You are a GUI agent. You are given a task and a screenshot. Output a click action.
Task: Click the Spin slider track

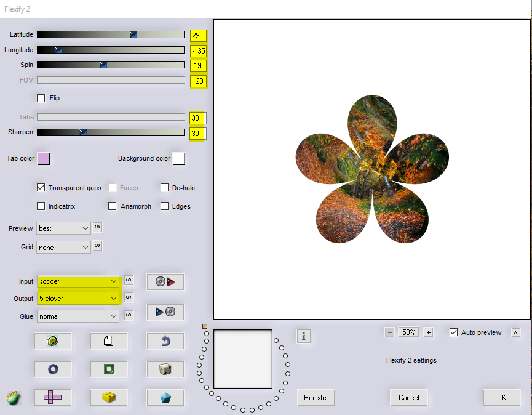(x=111, y=65)
